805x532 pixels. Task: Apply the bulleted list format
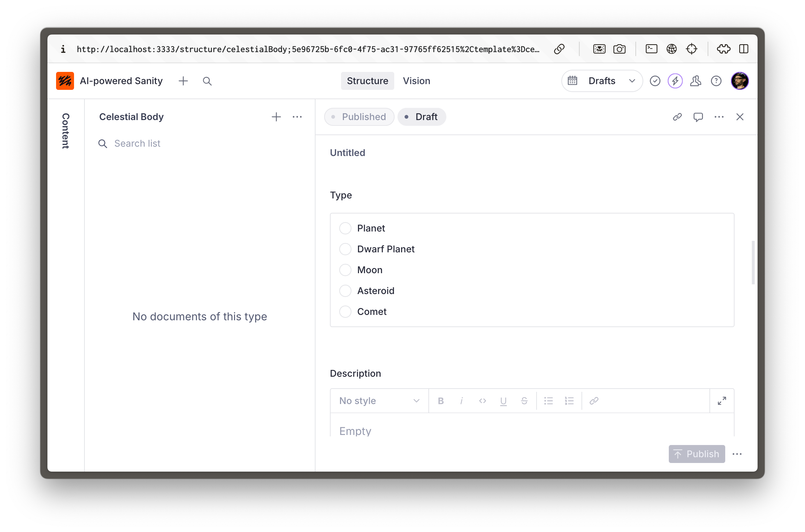[548, 401]
